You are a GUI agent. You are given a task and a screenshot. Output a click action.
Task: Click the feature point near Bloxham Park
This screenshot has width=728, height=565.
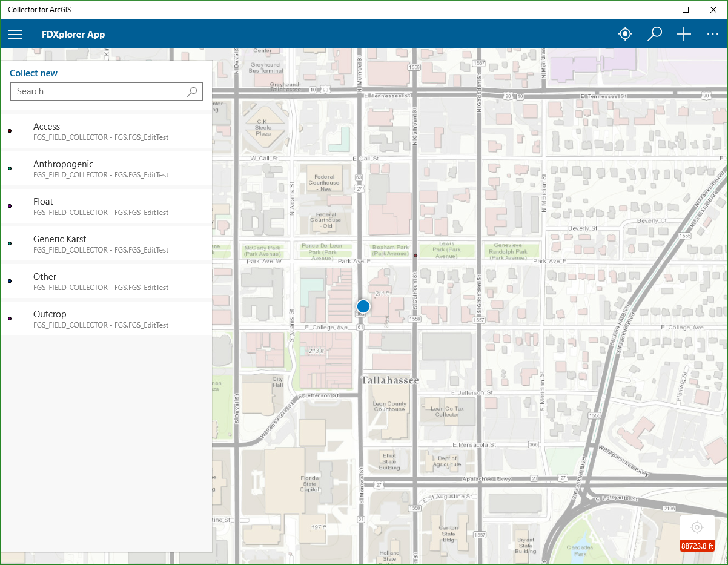coord(415,256)
